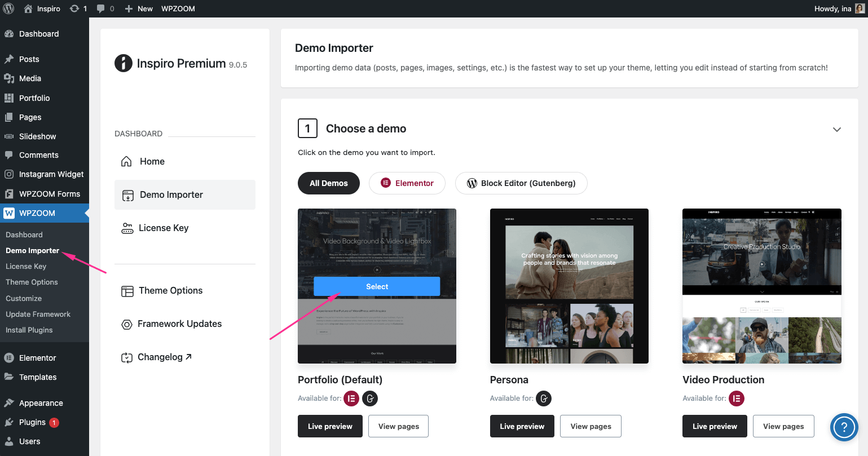Click the user avatar next to Howdy, ina

[x=860, y=8]
